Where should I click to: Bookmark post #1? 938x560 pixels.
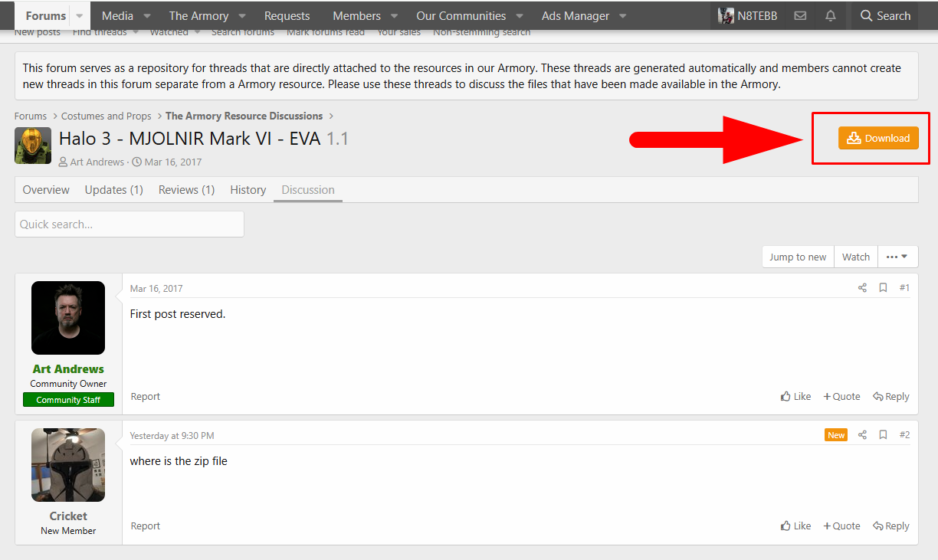coord(883,288)
